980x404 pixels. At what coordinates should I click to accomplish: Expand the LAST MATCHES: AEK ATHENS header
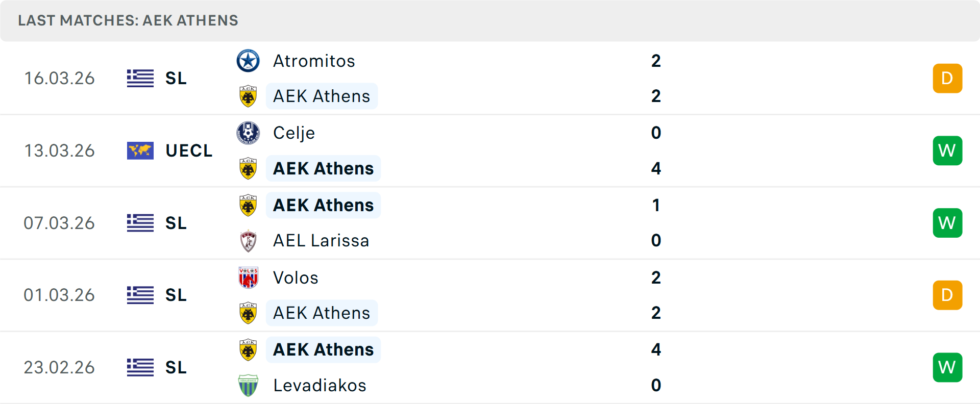pyautogui.click(x=128, y=20)
